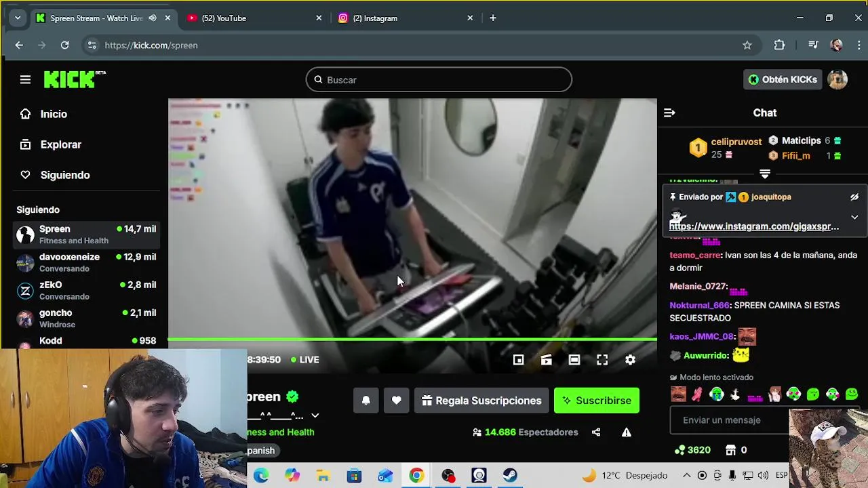The height and width of the screenshot is (488, 868).
Task: Enter fullscreen mode in the player
Action: (x=602, y=360)
